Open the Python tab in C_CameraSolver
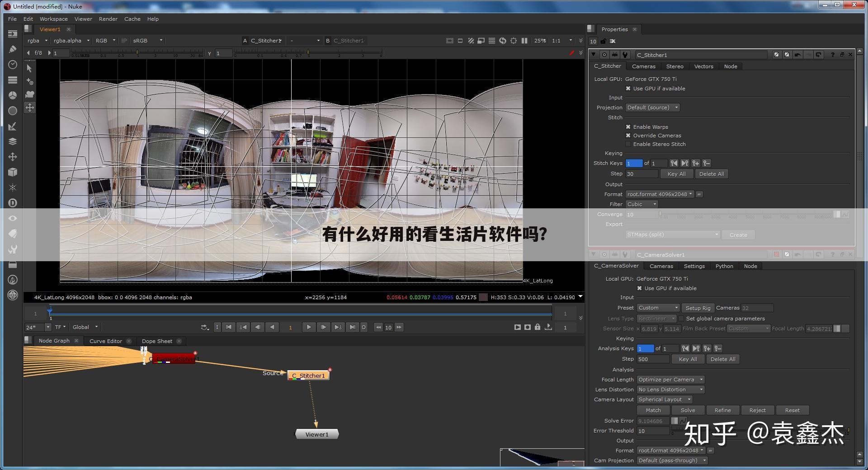The width and height of the screenshot is (868, 470). 724,266
